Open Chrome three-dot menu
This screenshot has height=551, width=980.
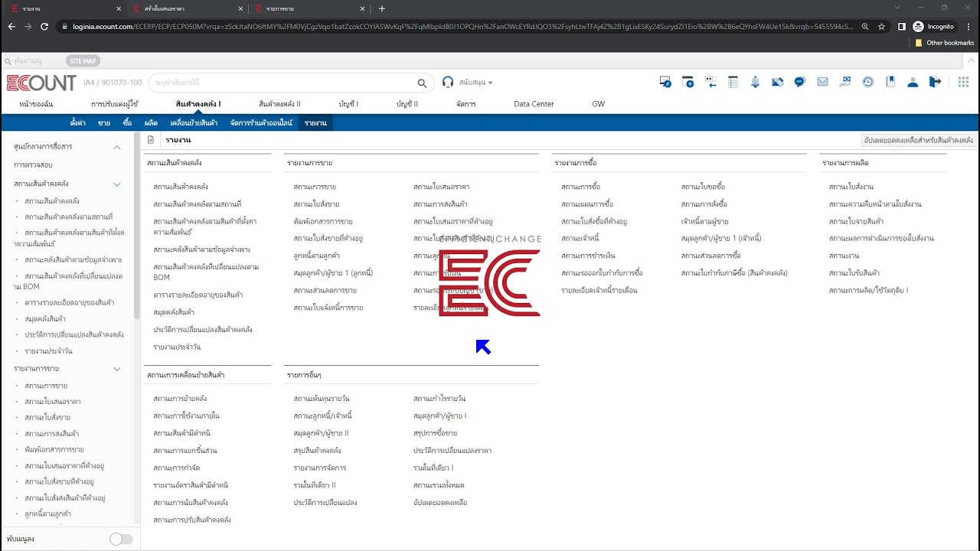pos(969,26)
